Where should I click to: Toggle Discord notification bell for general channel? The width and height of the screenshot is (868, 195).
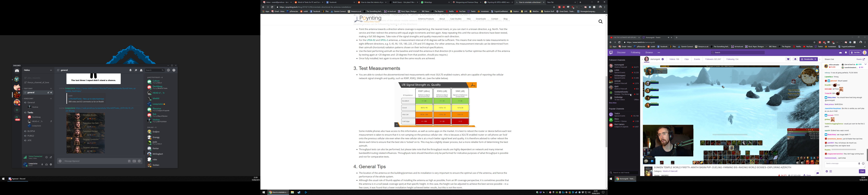(130, 70)
